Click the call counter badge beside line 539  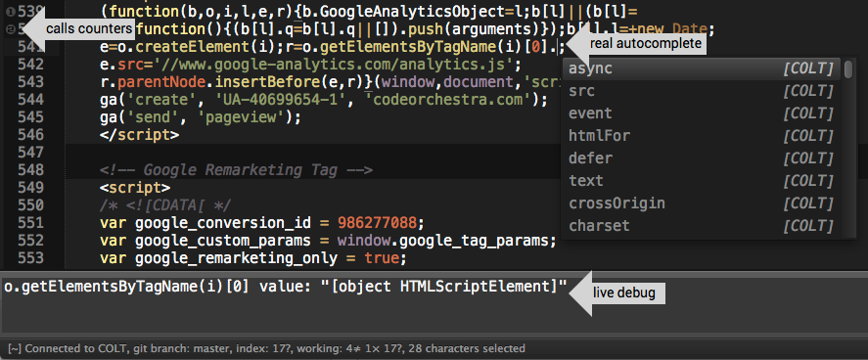pos(10,11)
